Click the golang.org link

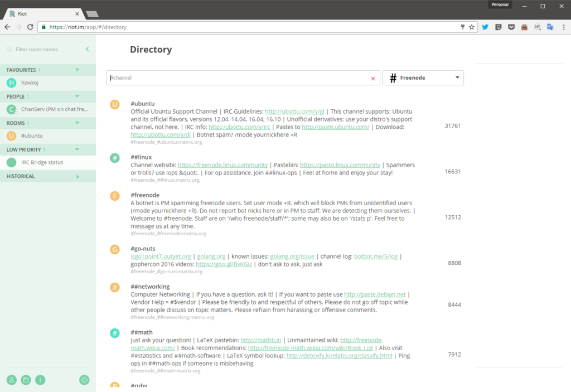pos(211,257)
